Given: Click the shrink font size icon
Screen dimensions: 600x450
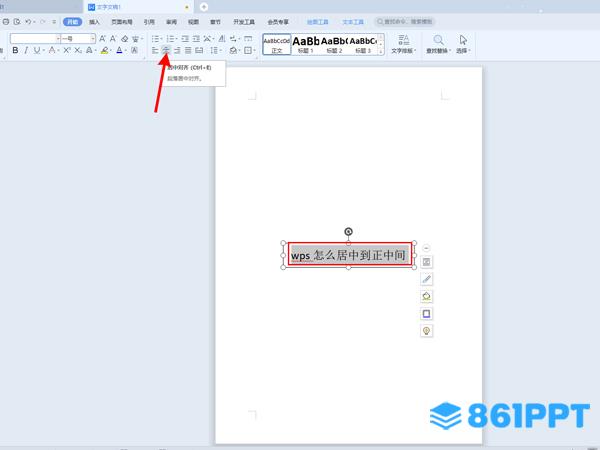Looking at the screenshot, I should 113,39.
